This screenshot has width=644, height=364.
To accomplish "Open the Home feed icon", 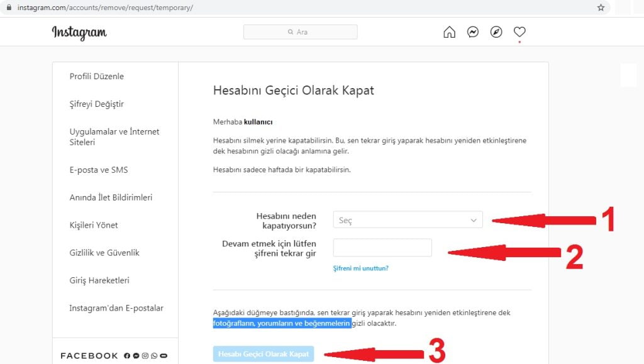I will [x=449, y=31].
